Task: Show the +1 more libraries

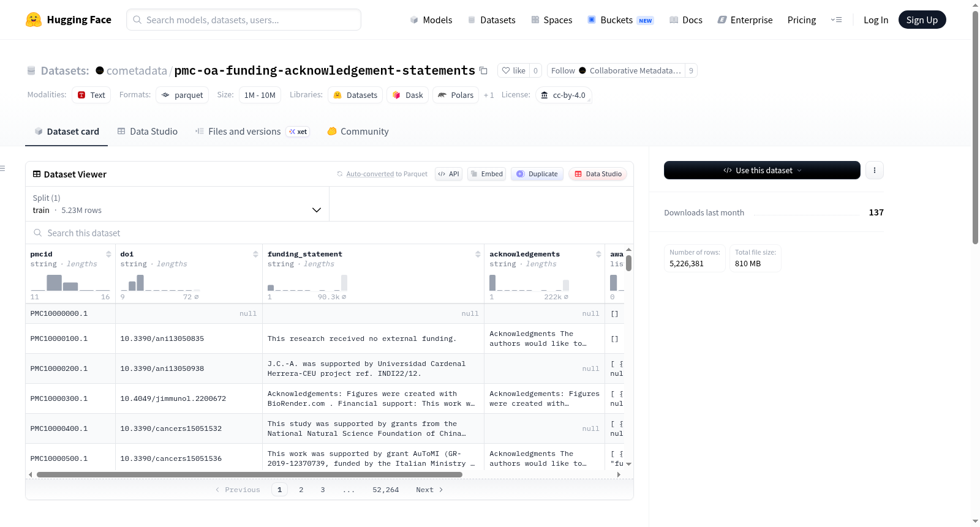Action: coord(489,95)
